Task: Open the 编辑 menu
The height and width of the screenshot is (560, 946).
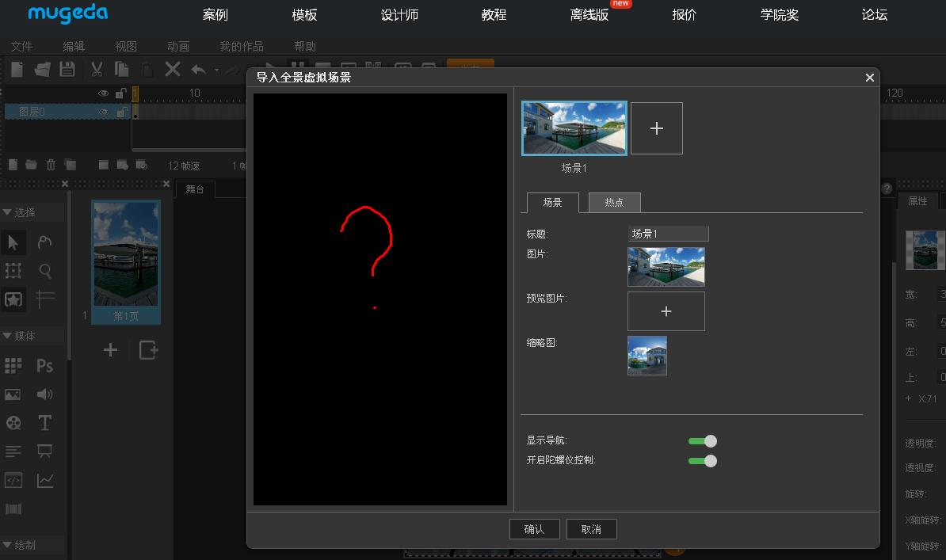Action: [x=74, y=47]
